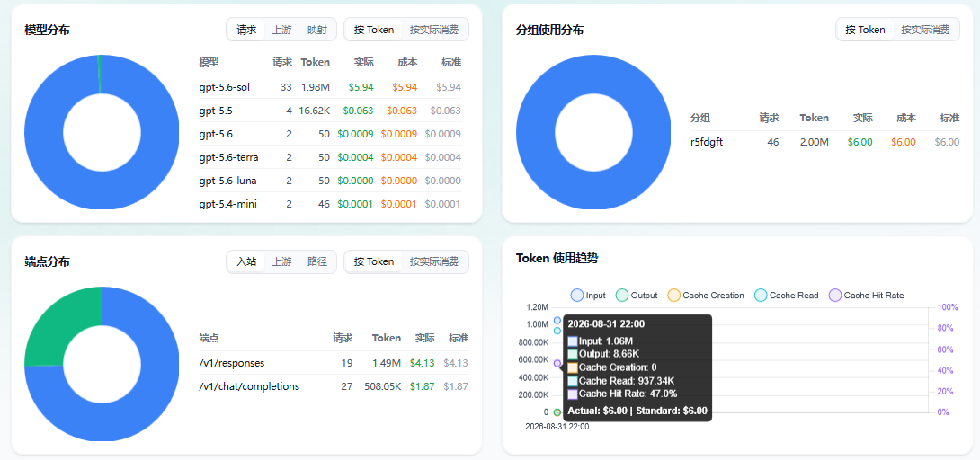Click 1.49M token value for /v1/responses
Viewport: 980px width, 460px height.
pyautogui.click(x=387, y=363)
